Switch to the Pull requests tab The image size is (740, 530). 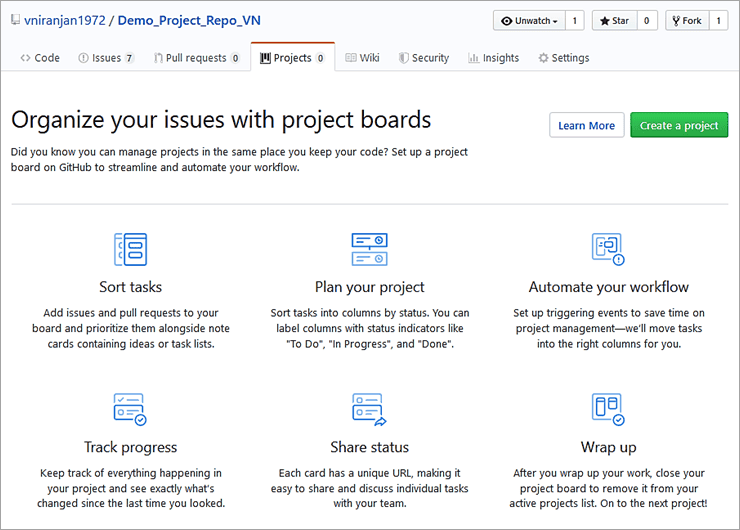pyautogui.click(x=197, y=58)
